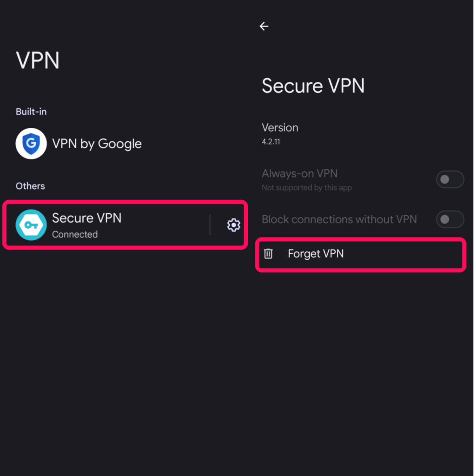Tap the VPN screen title

38,60
